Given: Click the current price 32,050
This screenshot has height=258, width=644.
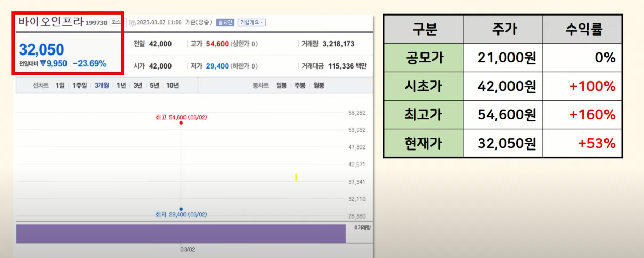Looking at the screenshot, I should (42, 50).
